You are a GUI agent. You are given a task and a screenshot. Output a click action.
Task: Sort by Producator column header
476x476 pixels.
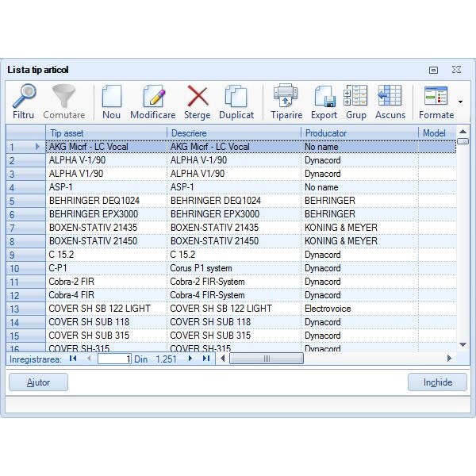coord(359,133)
